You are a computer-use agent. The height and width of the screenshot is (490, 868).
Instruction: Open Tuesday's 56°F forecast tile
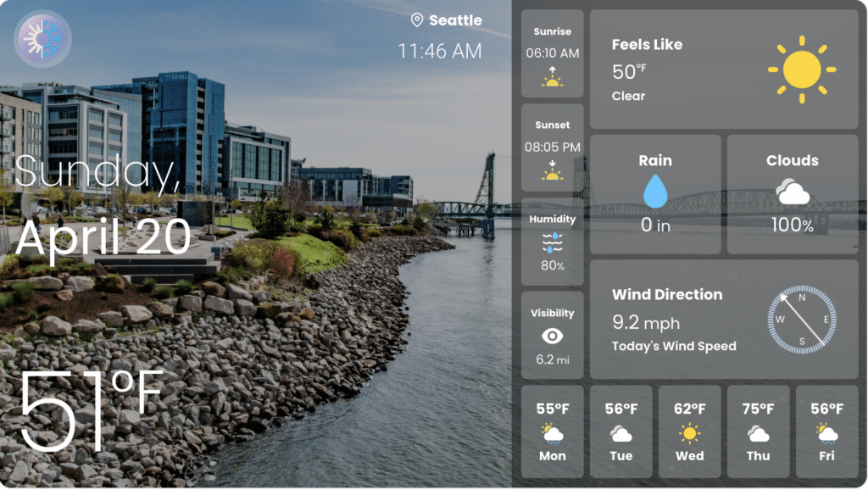tap(620, 431)
